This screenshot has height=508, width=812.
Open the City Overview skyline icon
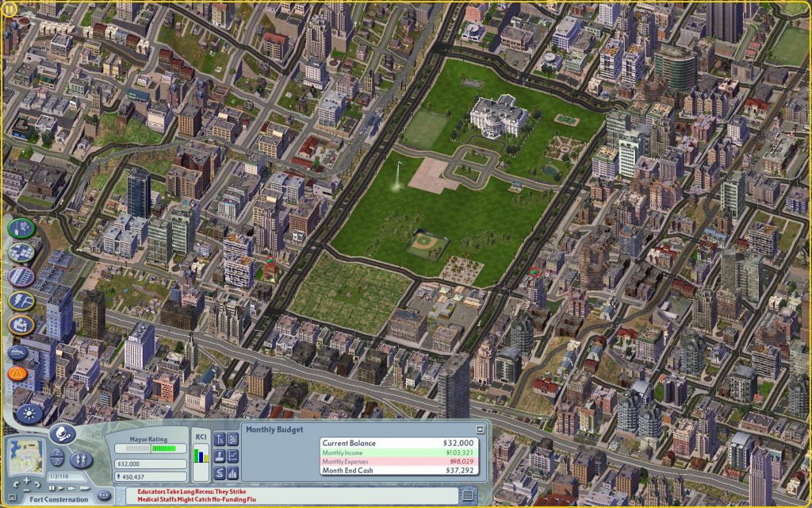[x=232, y=473]
